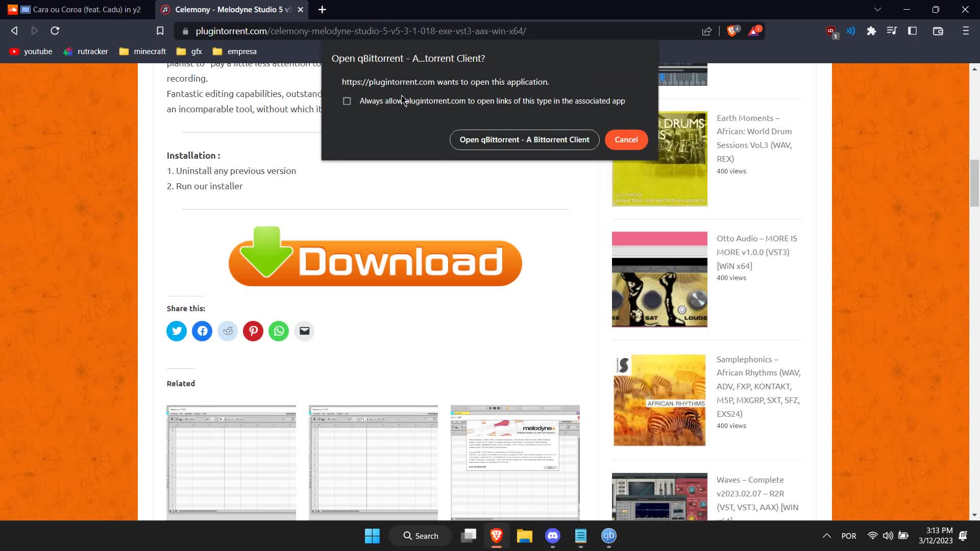This screenshot has width=980, height=551.
Task: Open the Samplephonics African Rhythms thumbnail
Action: pos(659,400)
